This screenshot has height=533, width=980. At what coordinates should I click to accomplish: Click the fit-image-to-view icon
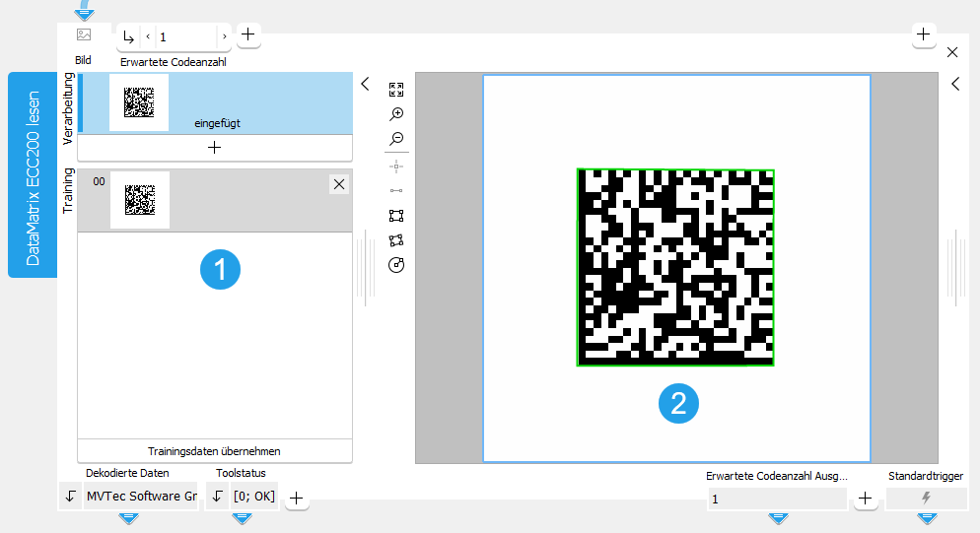pos(396,89)
